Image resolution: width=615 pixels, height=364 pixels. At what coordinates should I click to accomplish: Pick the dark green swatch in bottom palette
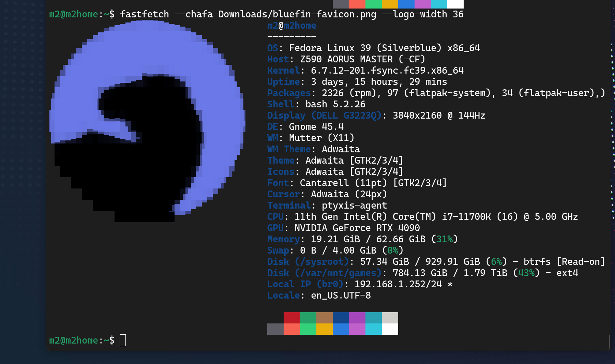(x=308, y=318)
